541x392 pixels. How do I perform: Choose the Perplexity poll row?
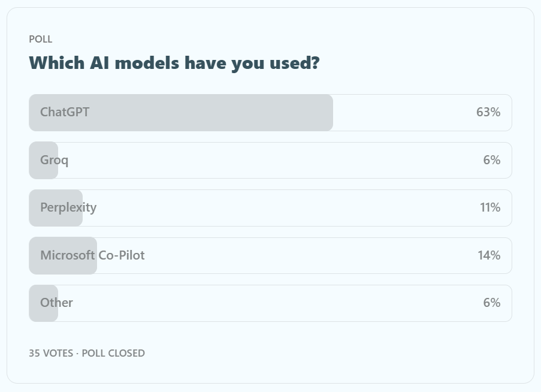[x=68, y=207]
